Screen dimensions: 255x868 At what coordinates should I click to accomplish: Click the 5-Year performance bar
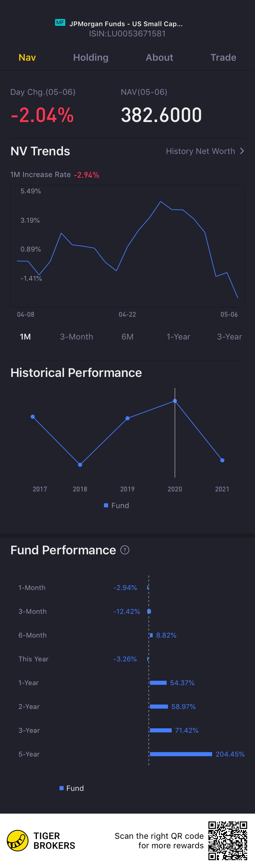(x=181, y=754)
